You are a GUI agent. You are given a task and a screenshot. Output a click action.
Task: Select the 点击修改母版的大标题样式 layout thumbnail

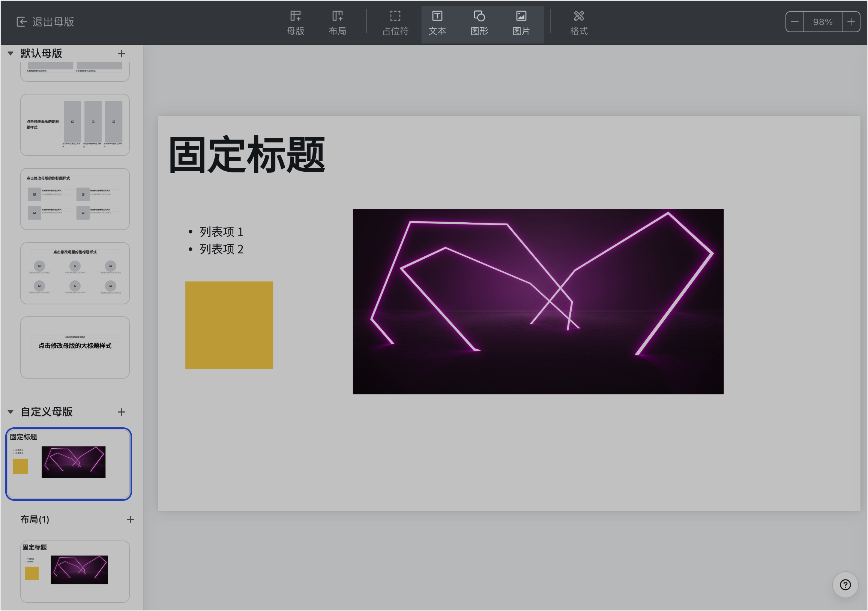tap(75, 347)
